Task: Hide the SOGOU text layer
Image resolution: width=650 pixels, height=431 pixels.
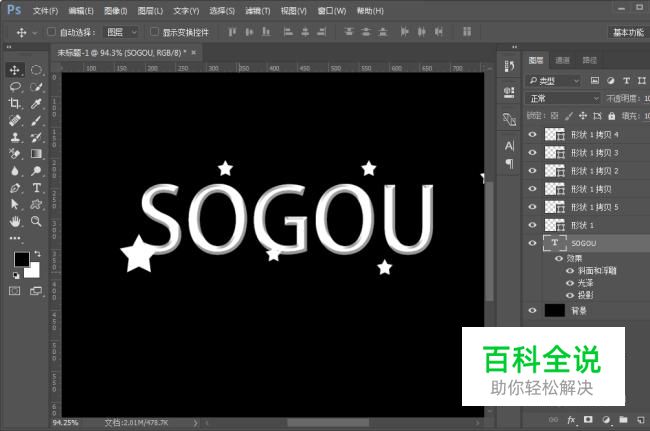Action: (x=532, y=243)
